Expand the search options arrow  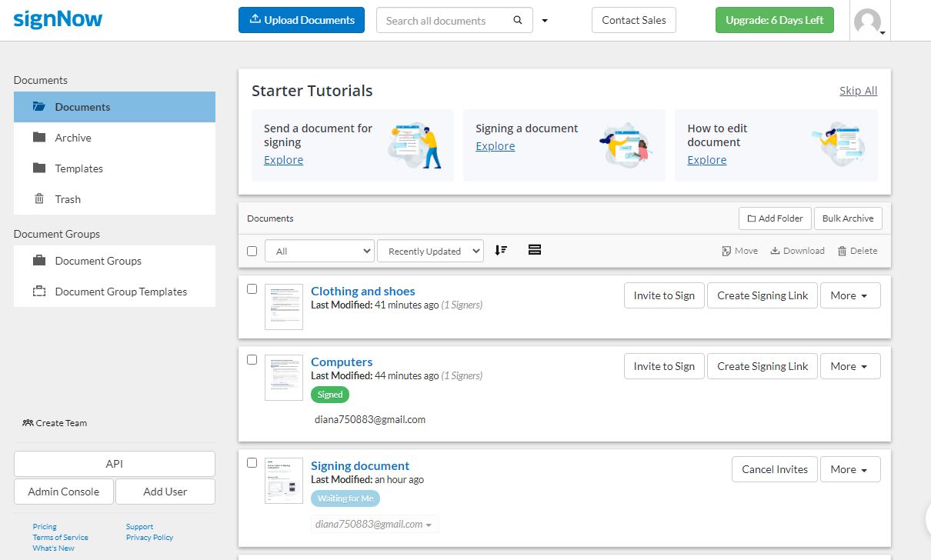point(545,21)
